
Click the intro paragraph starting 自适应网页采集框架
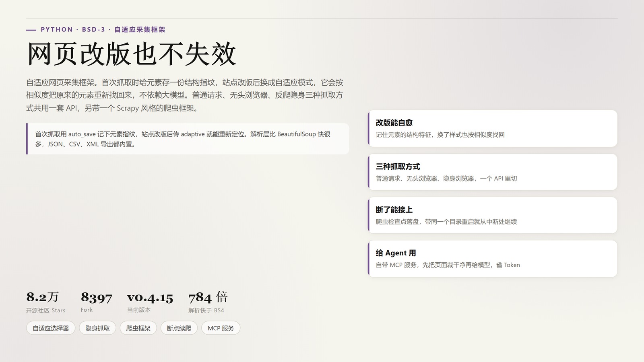pyautogui.click(x=185, y=95)
